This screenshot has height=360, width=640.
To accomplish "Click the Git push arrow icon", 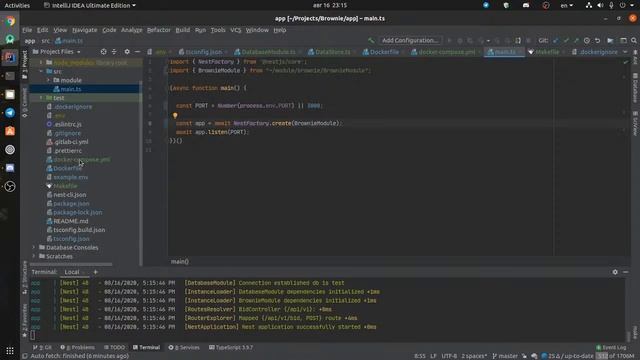I will (x=576, y=40).
